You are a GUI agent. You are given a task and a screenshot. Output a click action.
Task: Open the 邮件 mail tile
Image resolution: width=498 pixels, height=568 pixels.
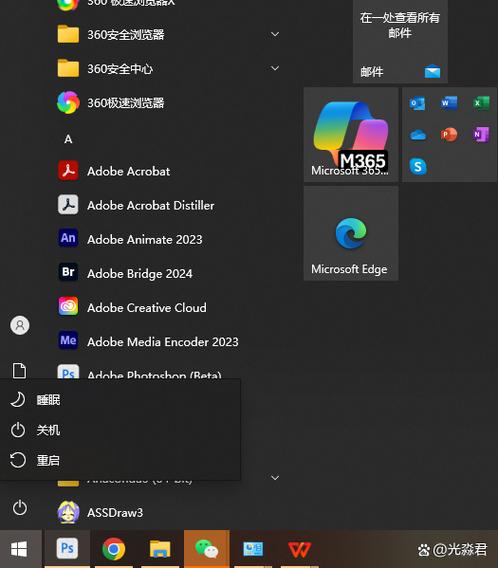click(x=400, y=41)
